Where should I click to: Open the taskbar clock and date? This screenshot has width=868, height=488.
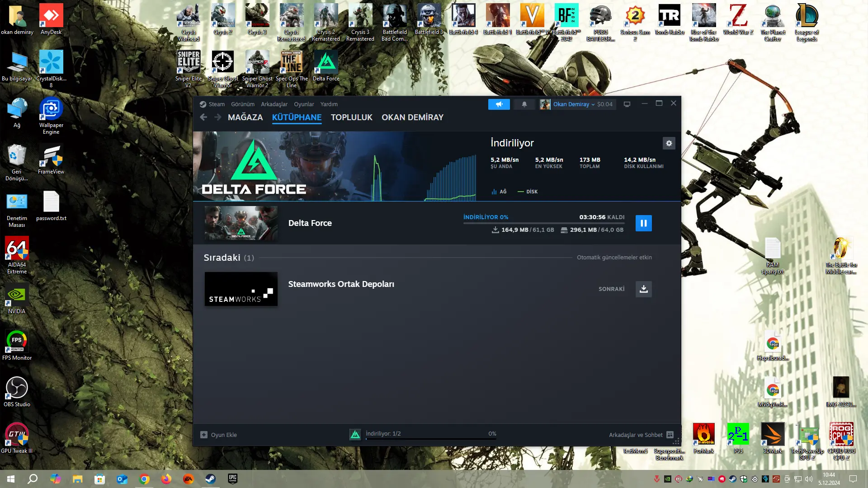[x=829, y=479]
